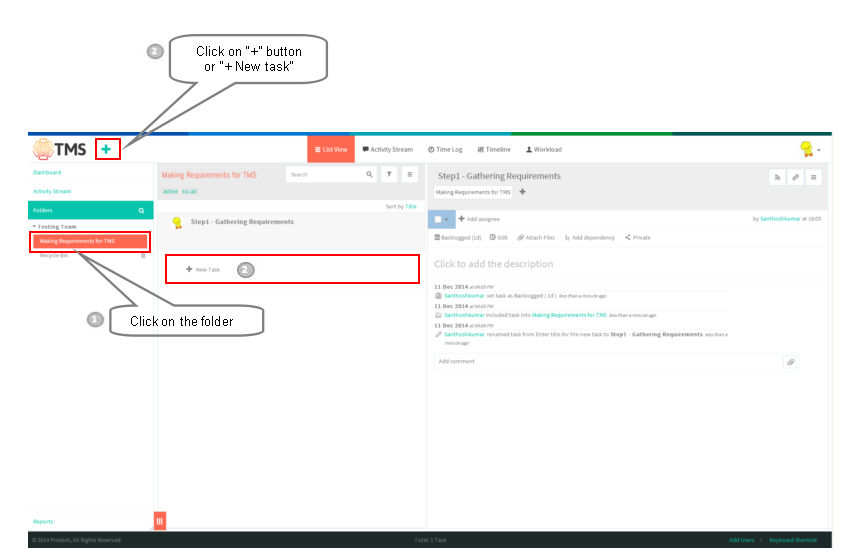Image resolution: width=847 pixels, height=560 pixels.
Task: Open the user avatar dropdown menu
Action: pyautogui.click(x=810, y=150)
